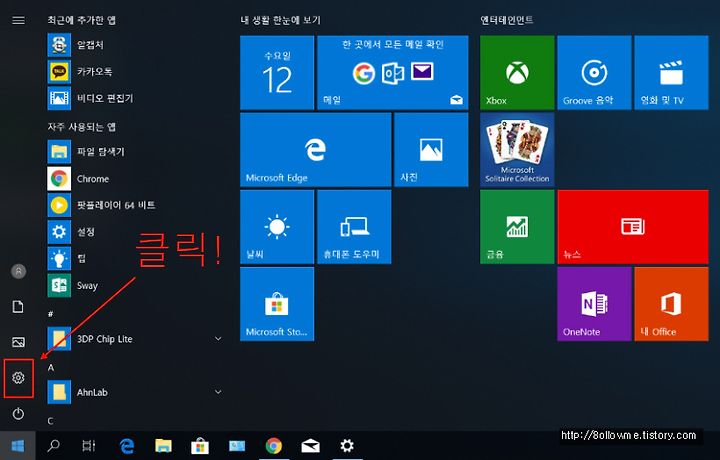Open Documents icon in Start sidebar
Screen dimensions: 720x460
coord(18,307)
